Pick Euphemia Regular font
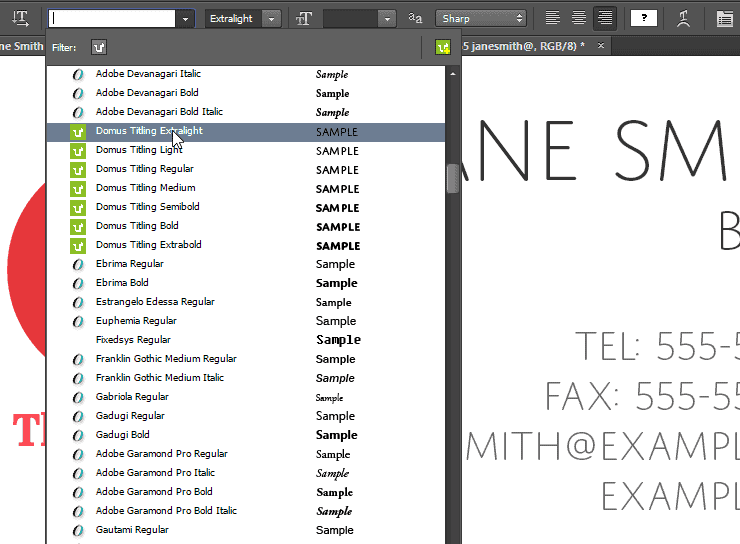 pyautogui.click(x=245, y=321)
